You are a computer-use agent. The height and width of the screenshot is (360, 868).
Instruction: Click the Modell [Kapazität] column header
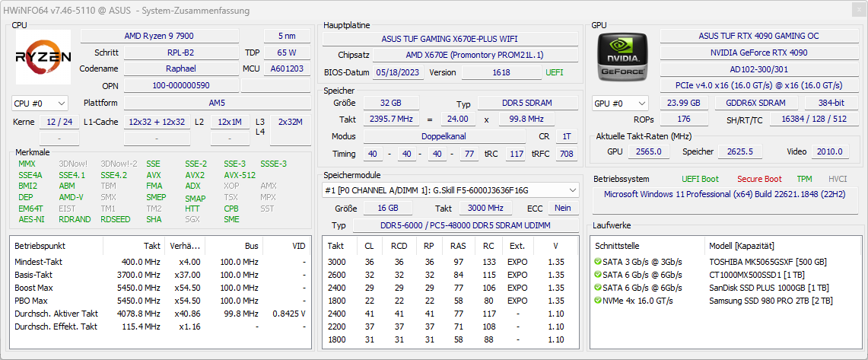tap(784, 246)
